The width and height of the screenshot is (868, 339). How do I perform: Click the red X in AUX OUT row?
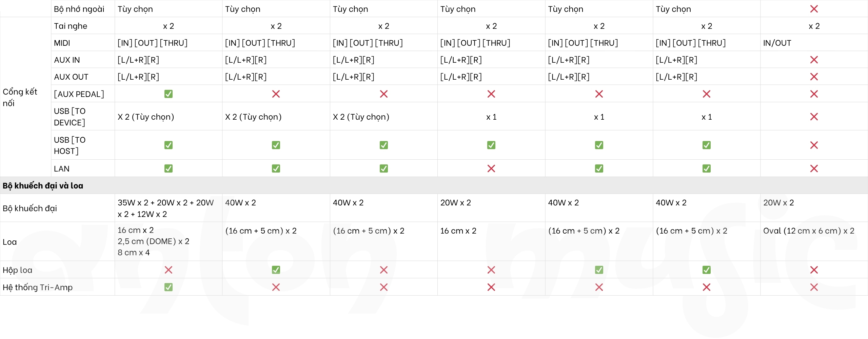click(814, 77)
